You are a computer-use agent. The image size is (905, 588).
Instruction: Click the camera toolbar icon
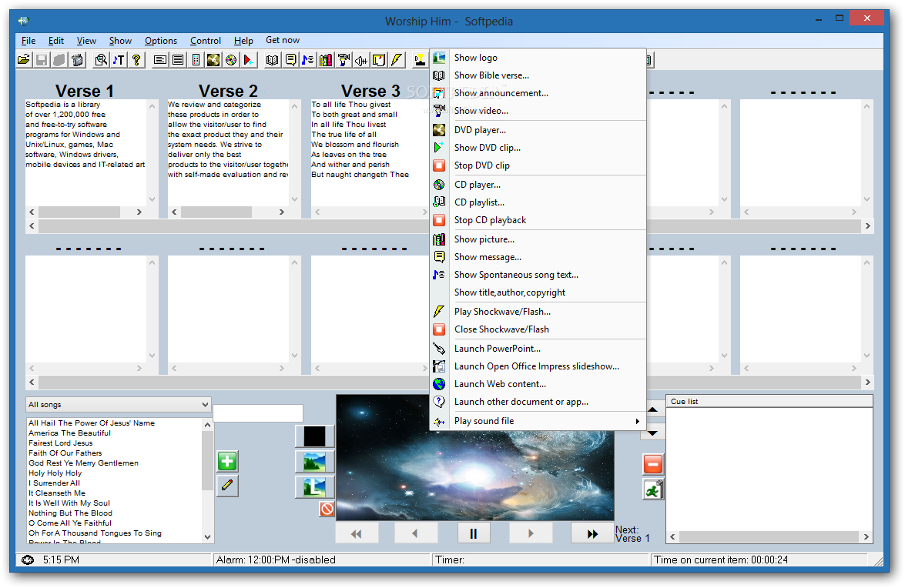click(x=77, y=59)
